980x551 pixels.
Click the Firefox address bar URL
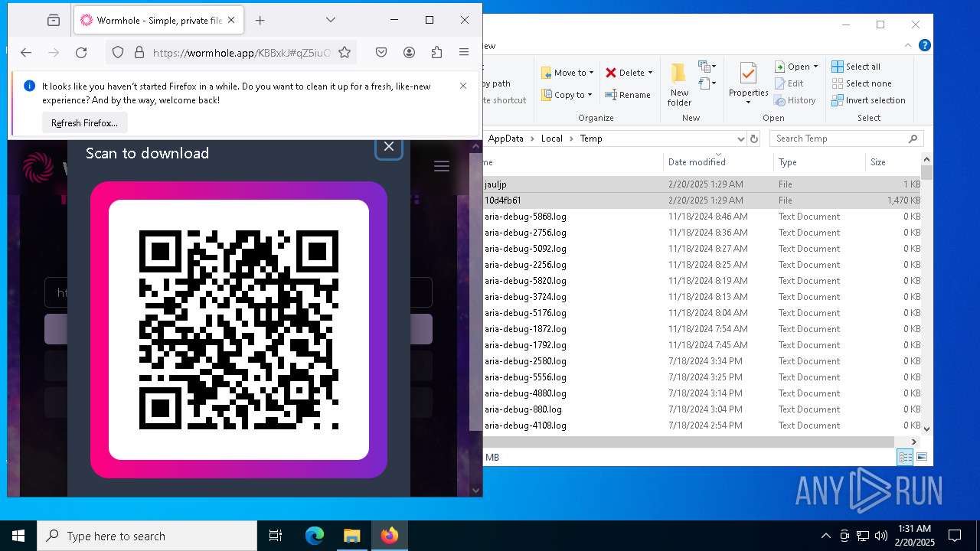click(x=242, y=53)
